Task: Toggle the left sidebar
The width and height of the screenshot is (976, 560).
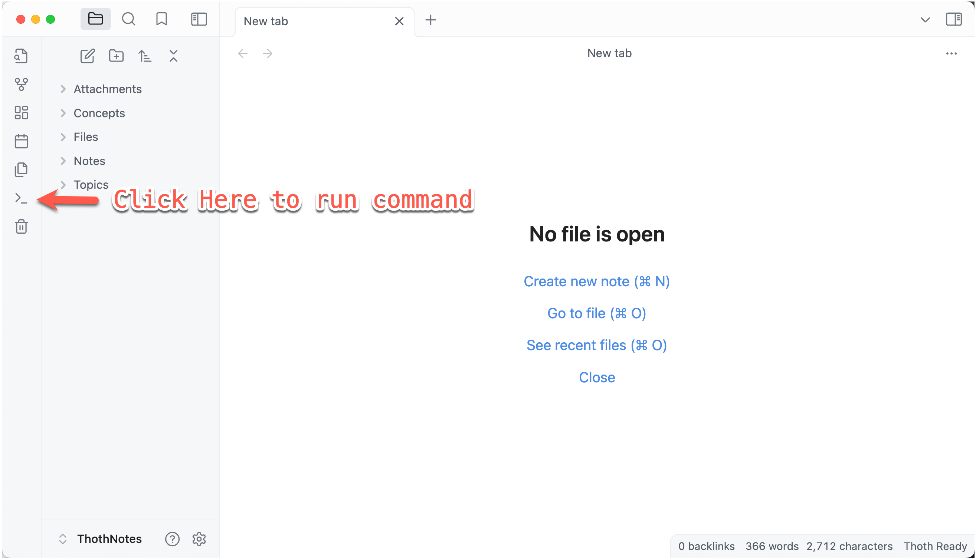Action: [199, 19]
